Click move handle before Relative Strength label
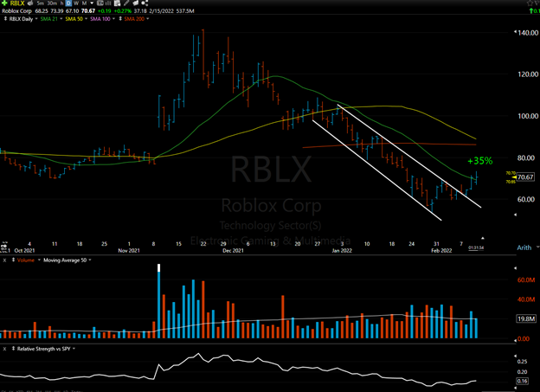This screenshot has width=540, height=392. coord(13,349)
